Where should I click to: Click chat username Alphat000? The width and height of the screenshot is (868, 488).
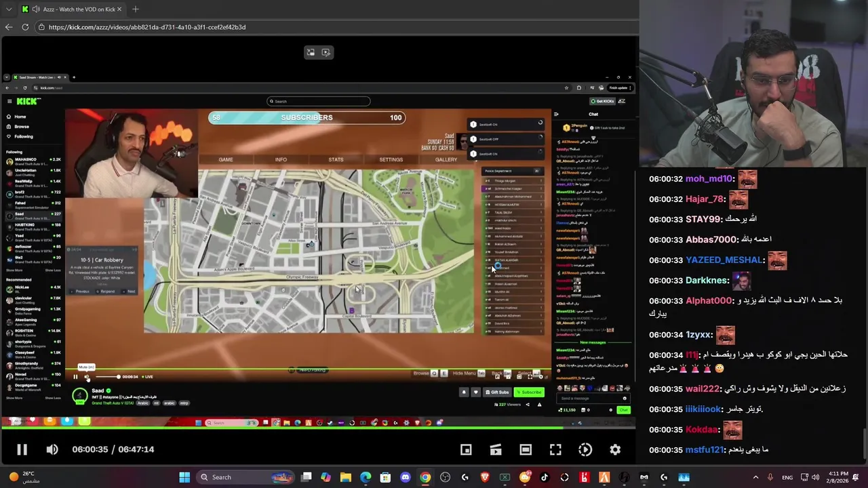click(x=709, y=301)
